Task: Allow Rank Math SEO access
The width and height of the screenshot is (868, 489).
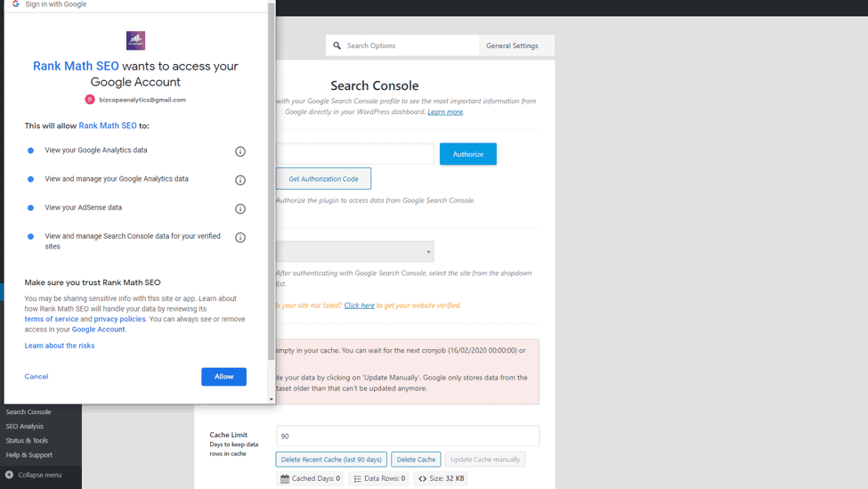Action: [223, 377]
